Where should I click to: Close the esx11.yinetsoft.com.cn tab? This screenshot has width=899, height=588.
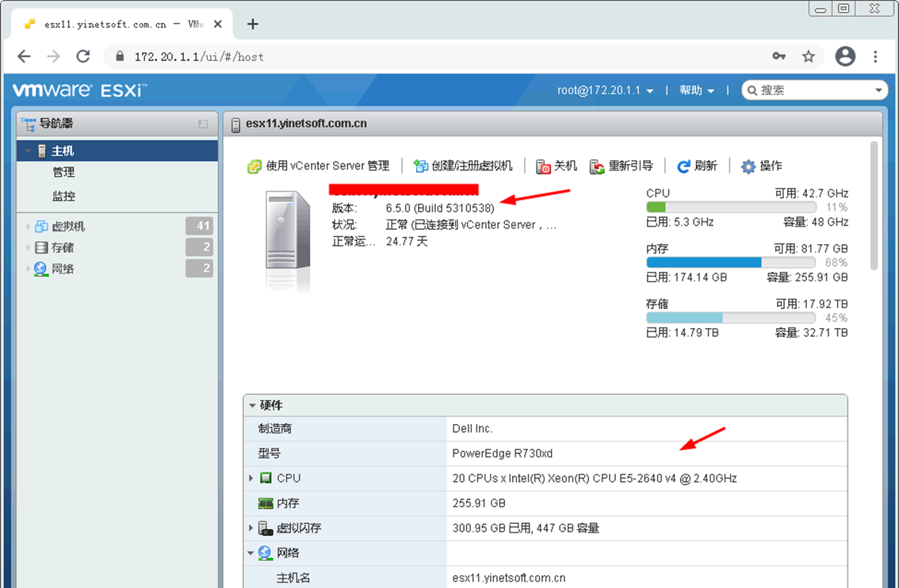coord(218,24)
